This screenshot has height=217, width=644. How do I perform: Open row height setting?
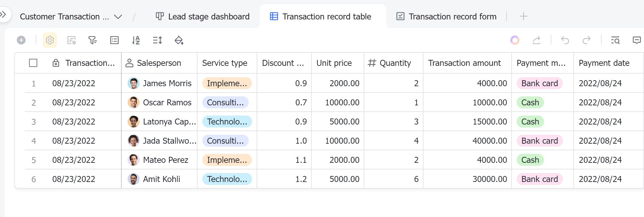tap(157, 40)
